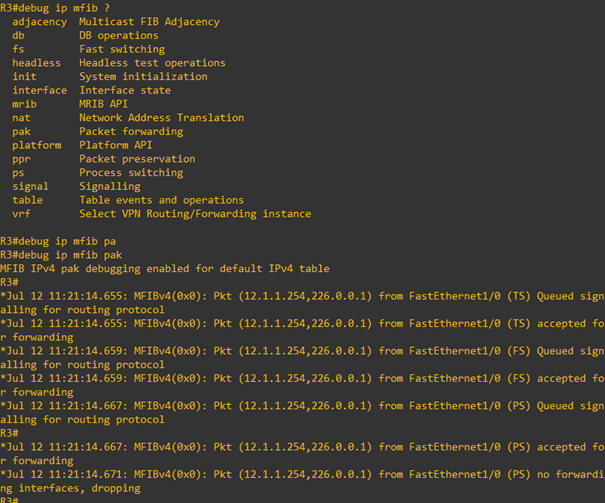Viewport: 605px width, 503px height.
Task: Click the 'Headless test operations' description
Action: [x=152, y=63]
